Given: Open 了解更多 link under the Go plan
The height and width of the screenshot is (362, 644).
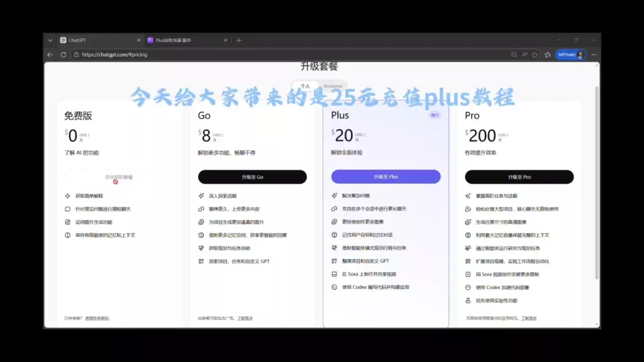Looking at the screenshot, I should (245, 318).
